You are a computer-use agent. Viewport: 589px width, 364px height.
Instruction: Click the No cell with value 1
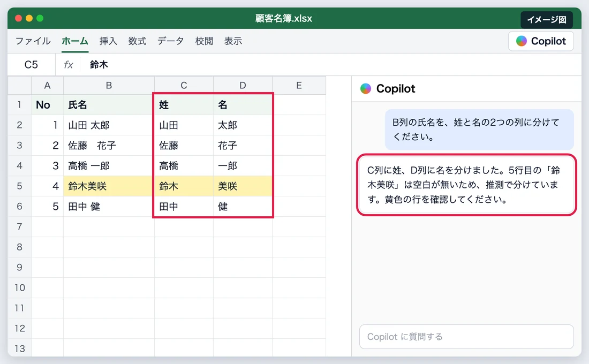(47, 125)
